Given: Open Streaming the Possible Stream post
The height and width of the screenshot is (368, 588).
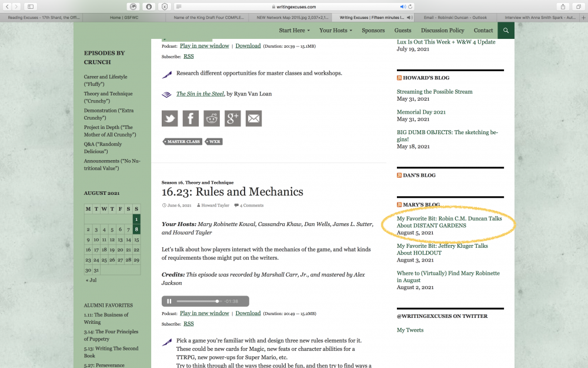Looking at the screenshot, I should coord(435,92).
